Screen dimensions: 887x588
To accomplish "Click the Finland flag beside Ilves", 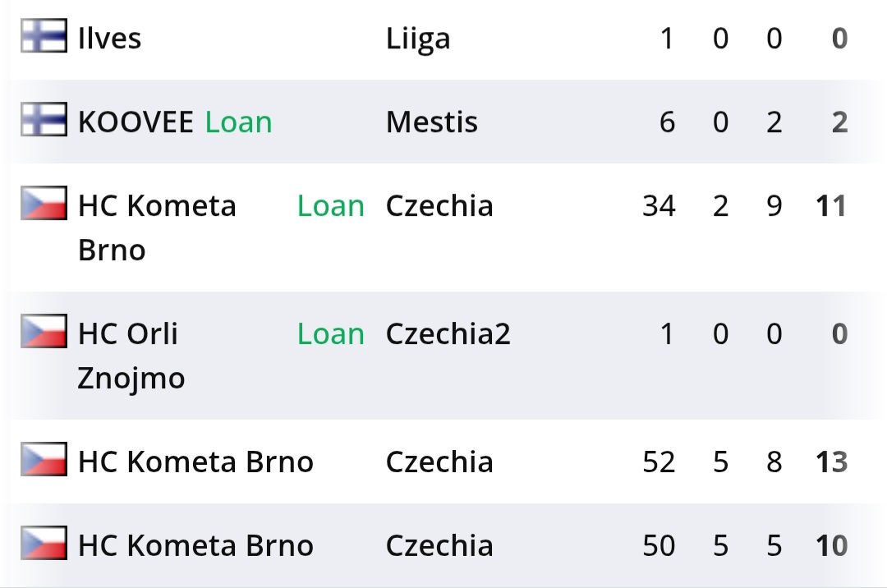I will click(x=44, y=38).
